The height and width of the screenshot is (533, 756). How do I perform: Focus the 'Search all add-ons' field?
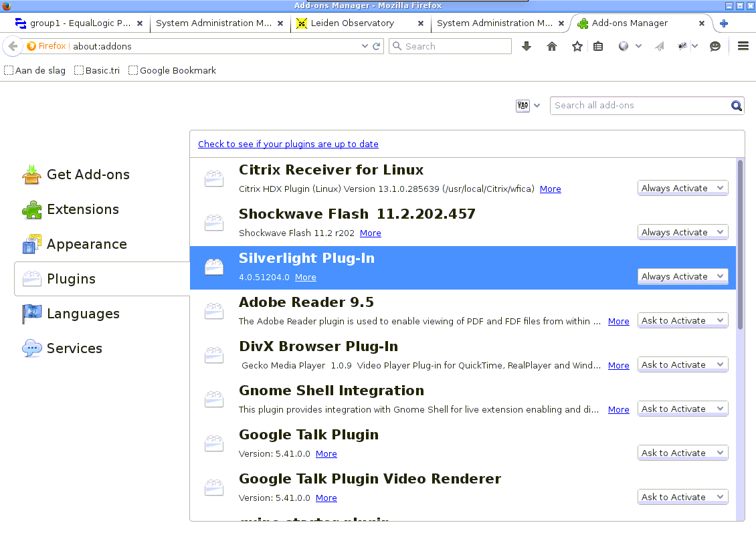point(639,106)
